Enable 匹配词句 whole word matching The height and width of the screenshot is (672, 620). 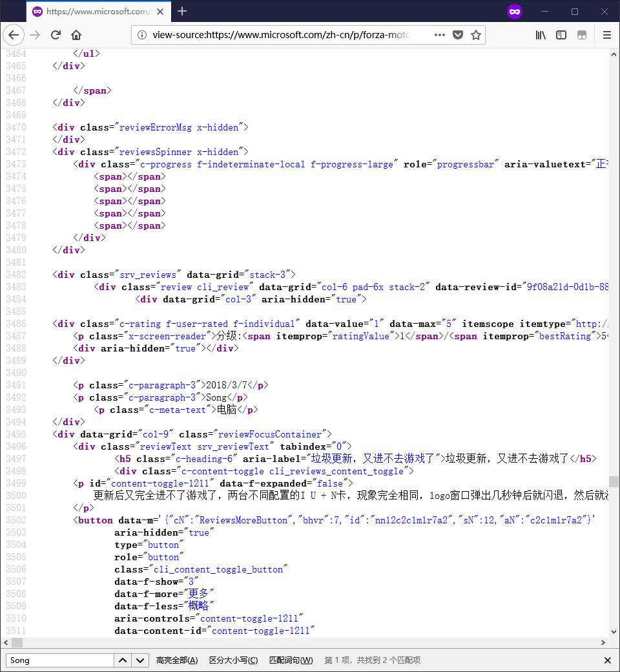click(x=291, y=660)
